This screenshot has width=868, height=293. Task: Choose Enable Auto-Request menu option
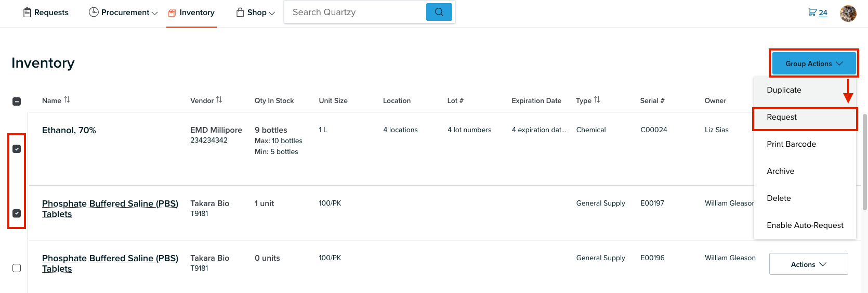(x=805, y=225)
